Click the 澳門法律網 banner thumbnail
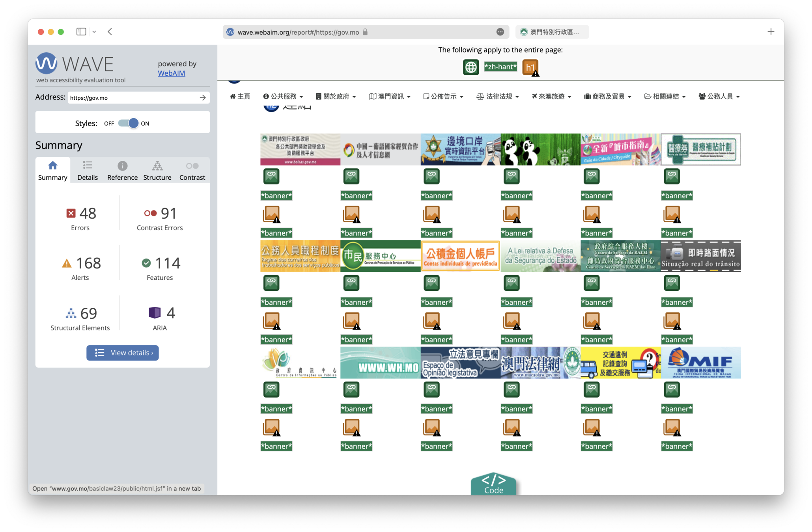Image resolution: width=812 pixels, height=532 pixels. point(540,363)
